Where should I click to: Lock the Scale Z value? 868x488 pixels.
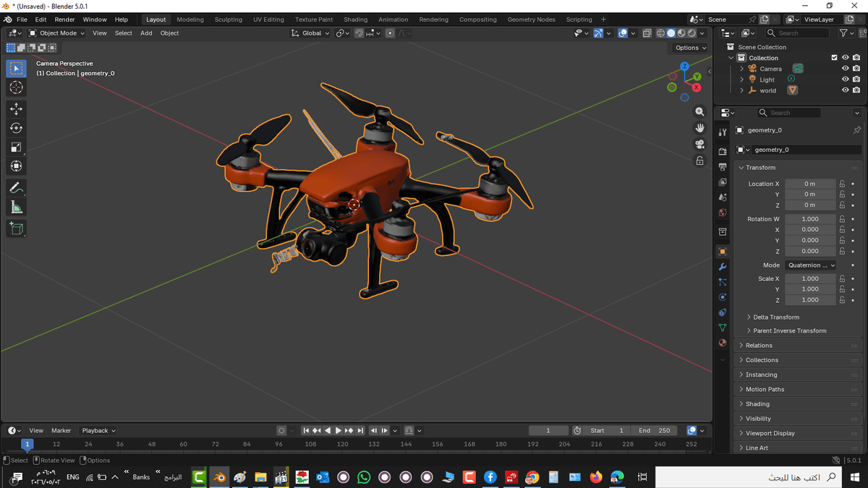(x=842, y=300)
